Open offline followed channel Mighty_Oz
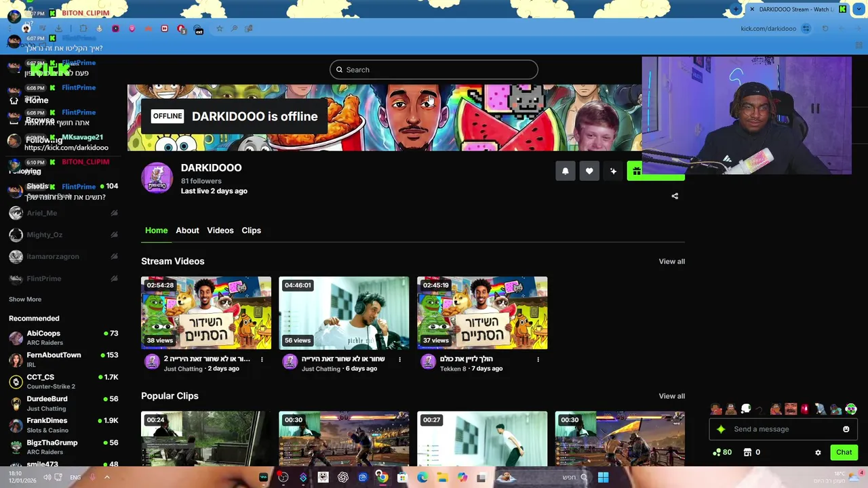Viewport: 868px width, 488px height. [x=64, y=235]
